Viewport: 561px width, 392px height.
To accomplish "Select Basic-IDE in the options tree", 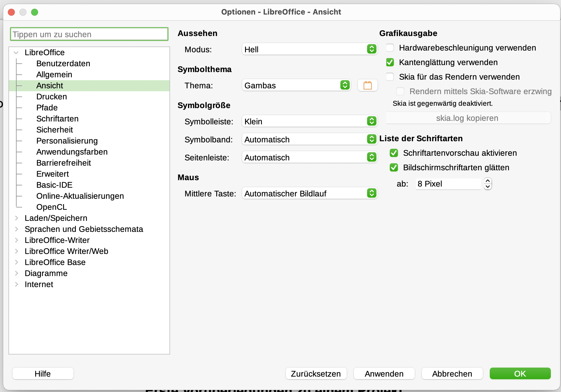I will pyautogui.click(x=54, y=185).
